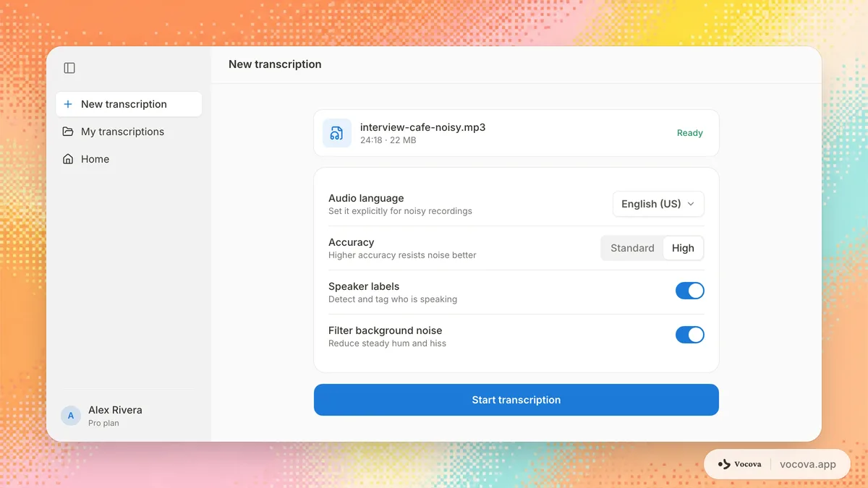This screenshot has width=868, height=488.
Task: Click the Audio language label
Action: pos(366,198)
